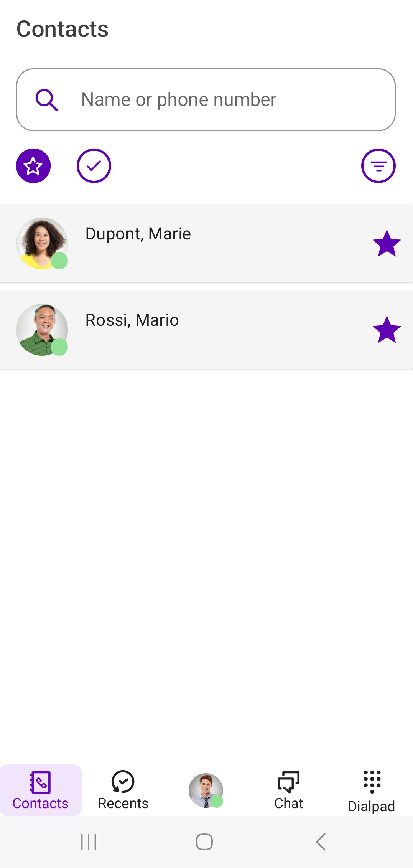This screenshot has width=413, height=868.
Task: Open Rossi, Mario's profile photo
Action: [x=42, y=330]
